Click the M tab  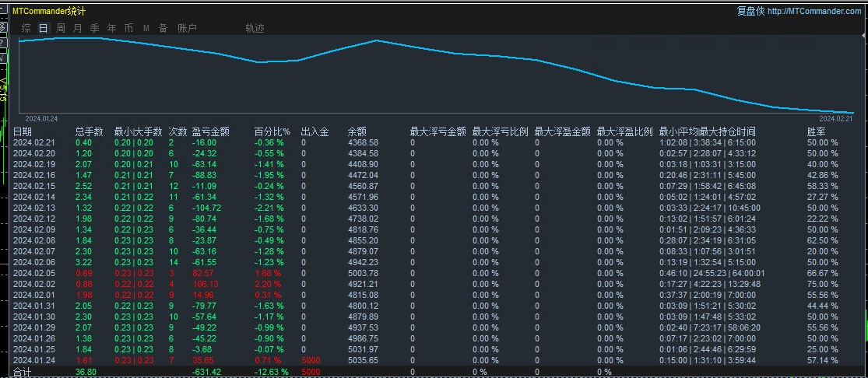146,28
